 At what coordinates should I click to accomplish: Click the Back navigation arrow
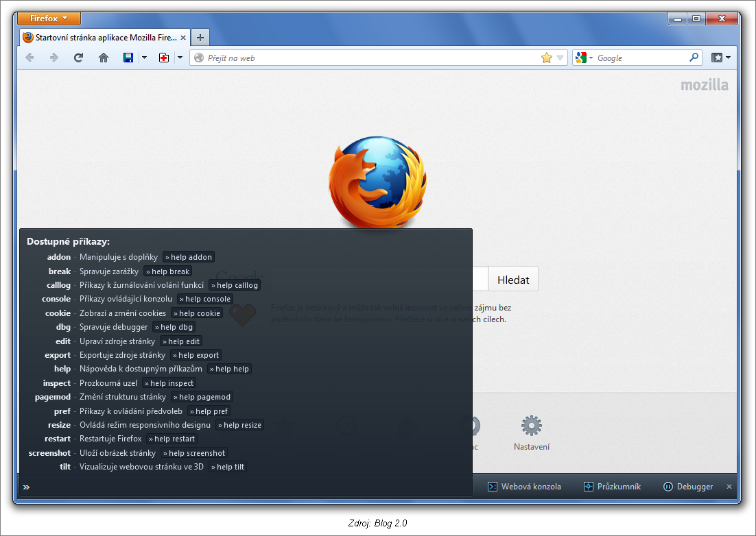pyautogui.click(x=29, y=58)
